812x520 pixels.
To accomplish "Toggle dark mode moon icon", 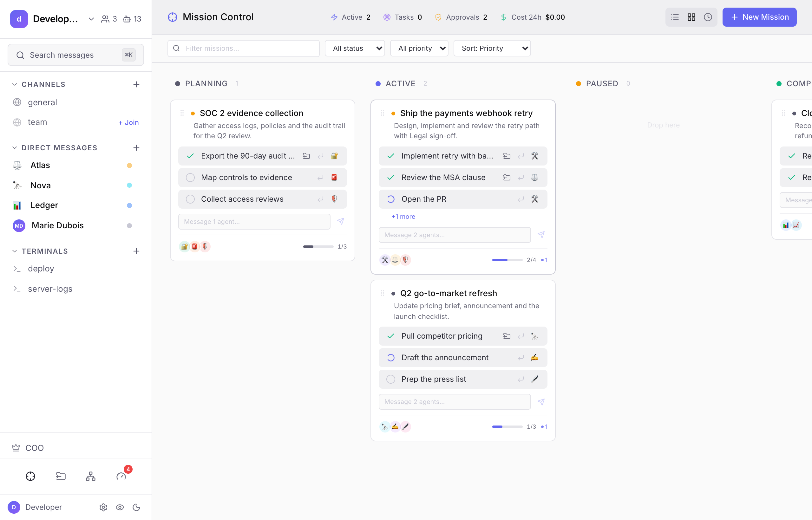I will pos(136,507).
